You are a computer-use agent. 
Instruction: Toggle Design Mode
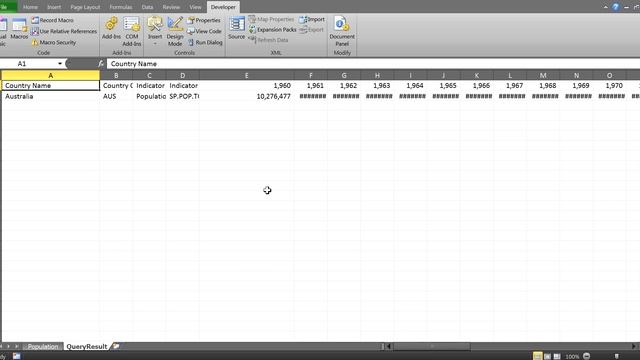pos(175,31)
